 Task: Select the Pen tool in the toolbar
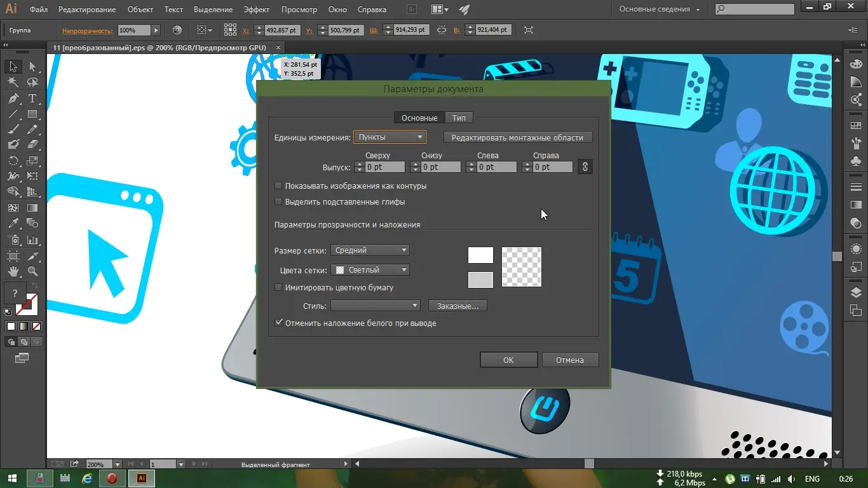[13, 98]
